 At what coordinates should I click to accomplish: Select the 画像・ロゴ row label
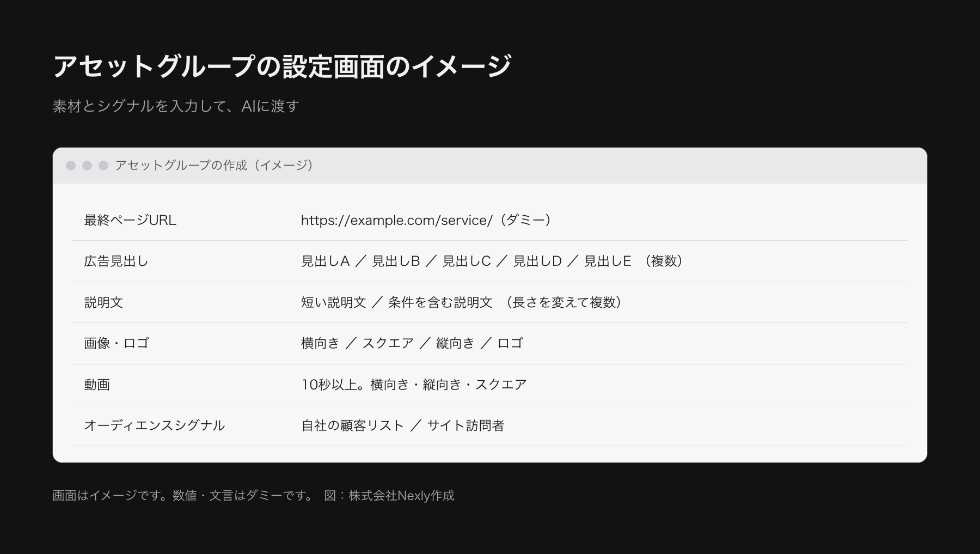pos(117,343)
